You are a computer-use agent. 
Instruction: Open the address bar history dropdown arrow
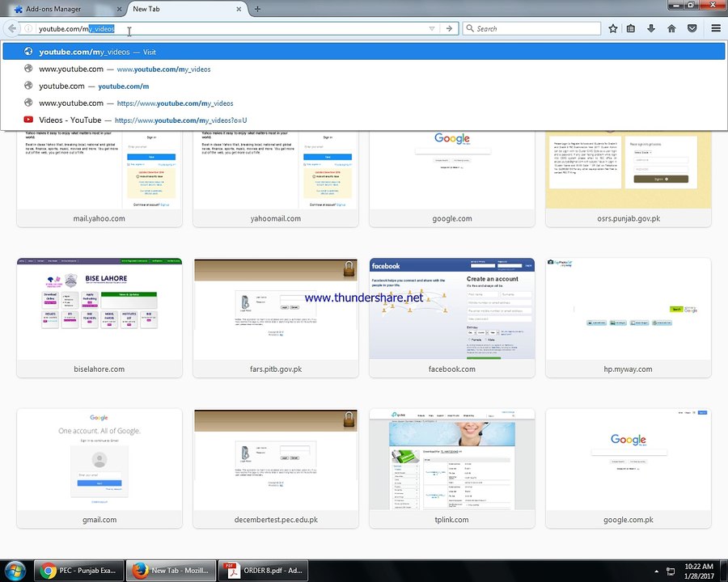[432, 29]
